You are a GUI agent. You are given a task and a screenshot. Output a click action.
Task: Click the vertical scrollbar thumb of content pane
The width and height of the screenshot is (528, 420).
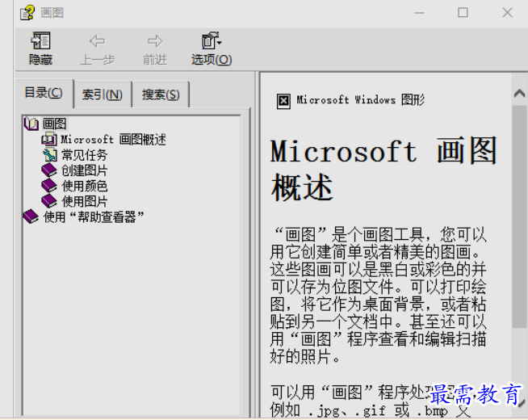[520, 216]
